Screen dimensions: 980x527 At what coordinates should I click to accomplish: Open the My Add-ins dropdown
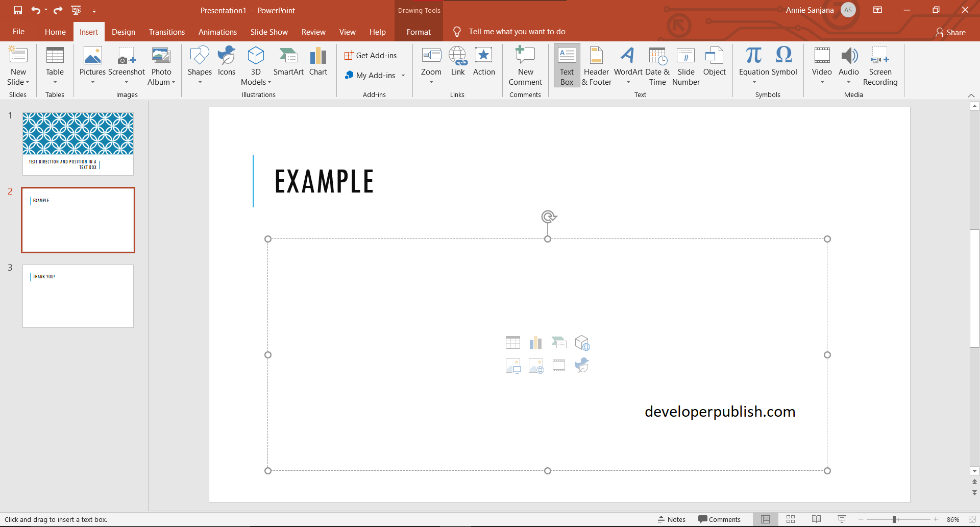coord(403,75)
